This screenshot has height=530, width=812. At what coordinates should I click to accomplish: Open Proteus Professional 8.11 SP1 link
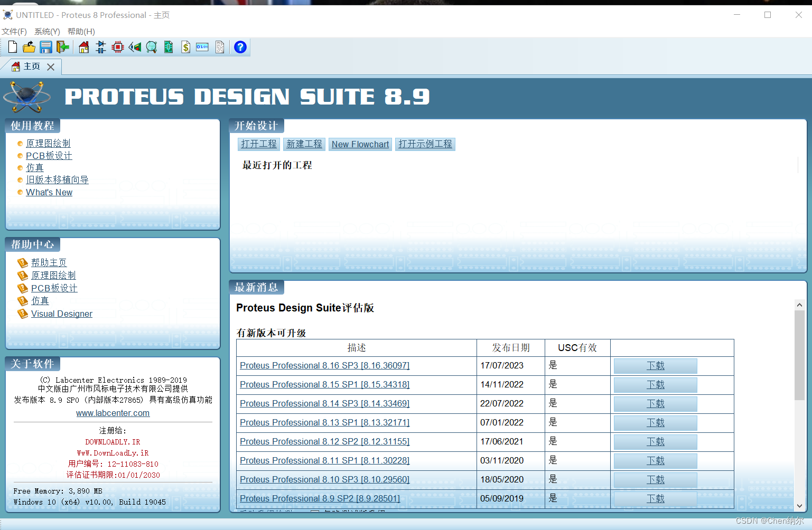[x=325, y=460]
